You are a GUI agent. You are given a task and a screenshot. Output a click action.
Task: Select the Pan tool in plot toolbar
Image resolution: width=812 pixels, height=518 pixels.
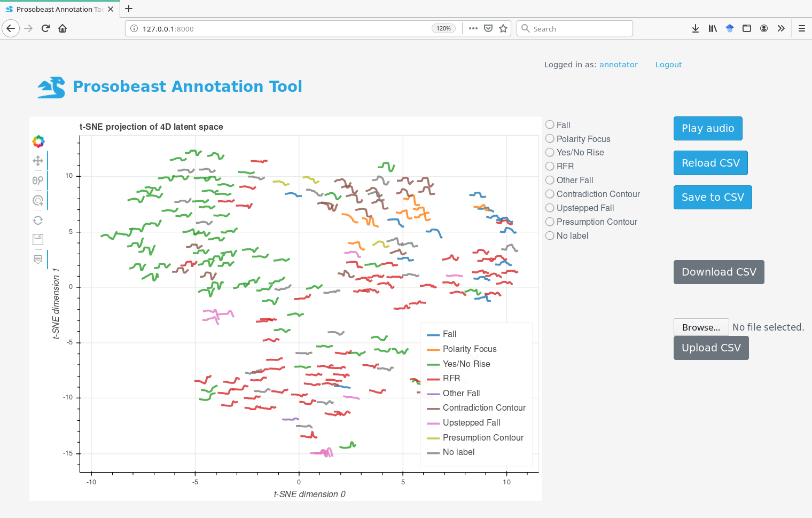point(38,161)
